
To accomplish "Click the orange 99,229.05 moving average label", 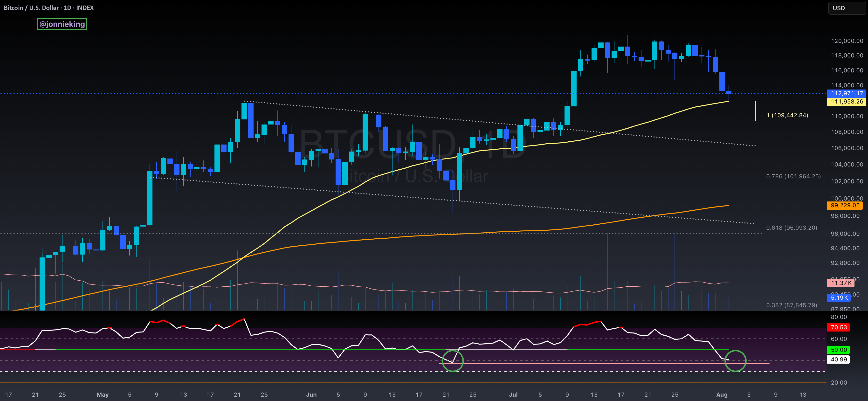I will (x=845, y=205).
